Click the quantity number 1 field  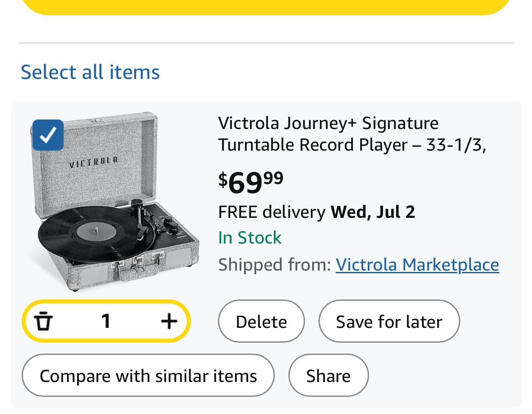coord(106,321)
